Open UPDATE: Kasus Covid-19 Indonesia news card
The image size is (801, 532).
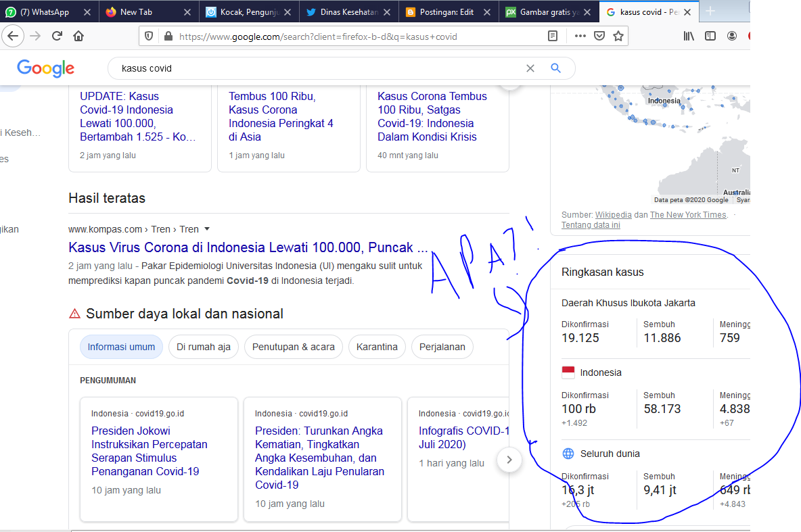click(138, 116)
